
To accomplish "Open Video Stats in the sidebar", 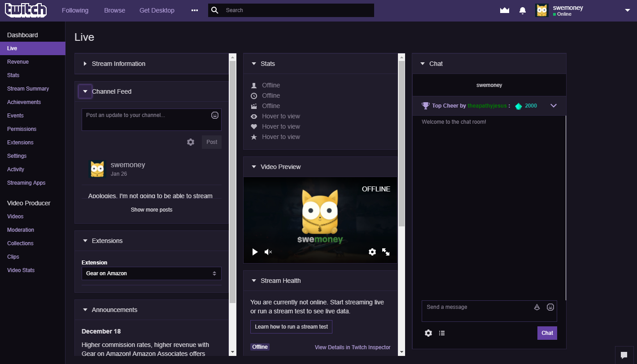I will click(x=21, y=270).
